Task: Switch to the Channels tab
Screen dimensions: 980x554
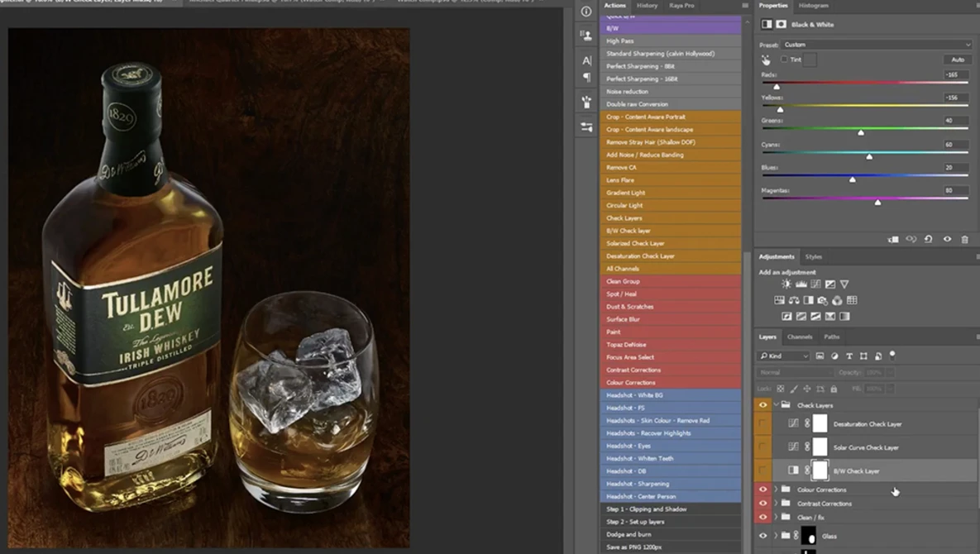Action: click(800, 337)
